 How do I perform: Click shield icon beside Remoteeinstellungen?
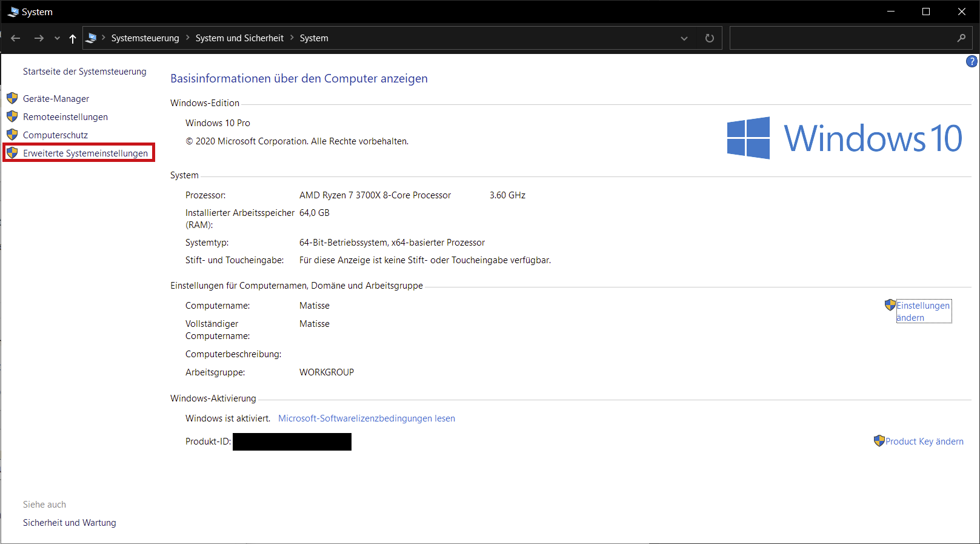[12, 116]
